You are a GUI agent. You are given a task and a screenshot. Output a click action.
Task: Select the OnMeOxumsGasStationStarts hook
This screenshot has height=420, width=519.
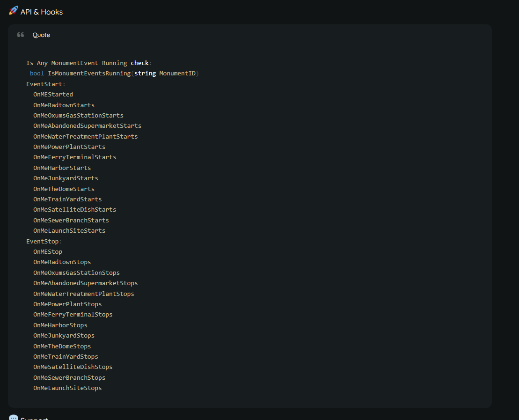[78, 115]
